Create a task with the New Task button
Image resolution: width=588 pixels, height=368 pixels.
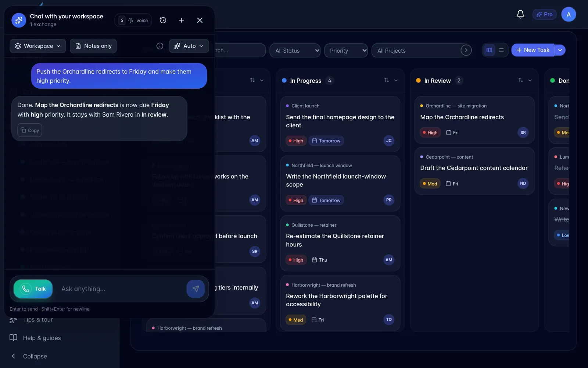[533, 50]
